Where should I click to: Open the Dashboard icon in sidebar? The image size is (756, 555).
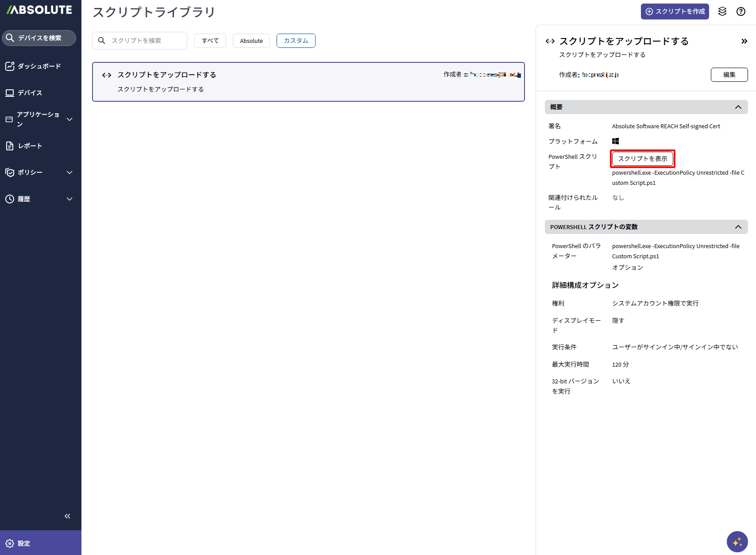[x=10, y=66]
